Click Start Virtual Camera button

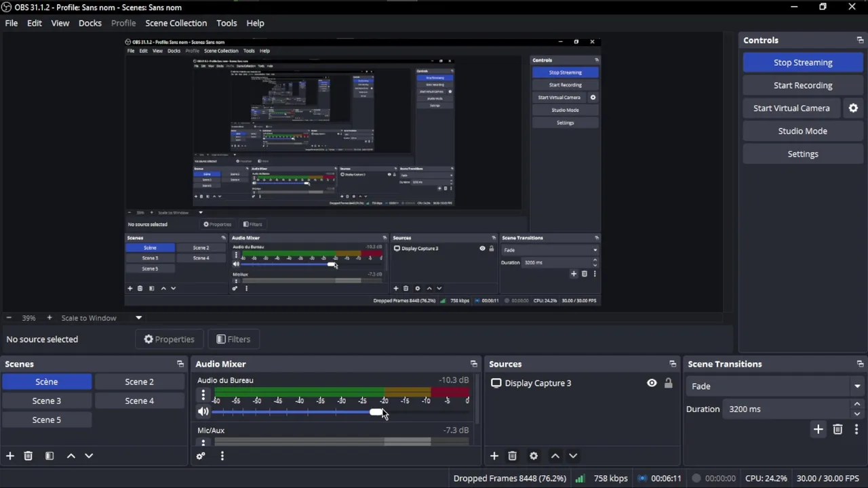(x=791, y=108)
